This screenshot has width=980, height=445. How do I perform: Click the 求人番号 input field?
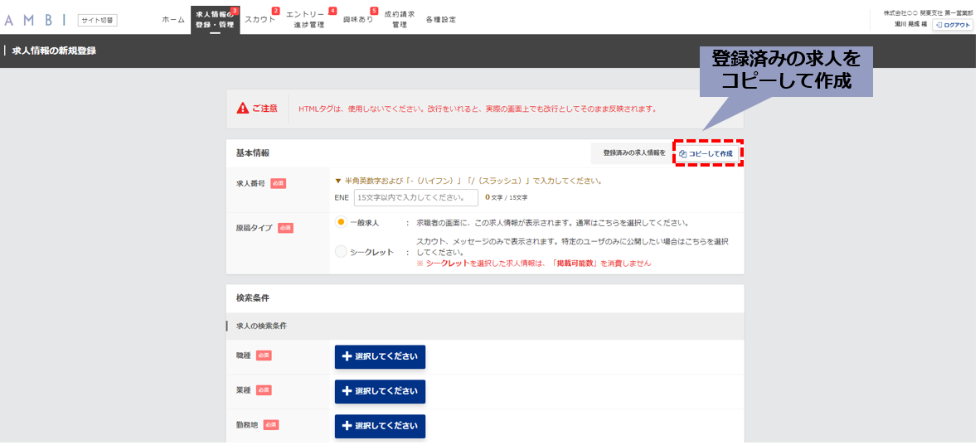[416, 197]
